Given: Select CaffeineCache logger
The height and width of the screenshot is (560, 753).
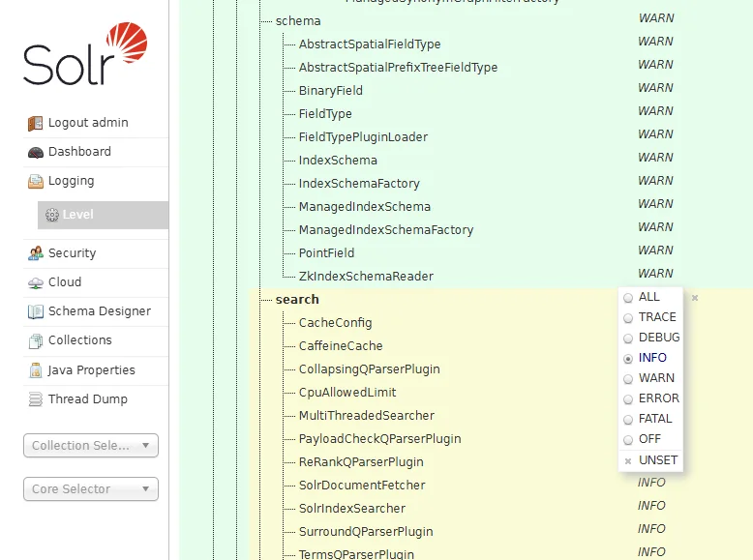Looking at the screenshot, I should coord(341,346).
